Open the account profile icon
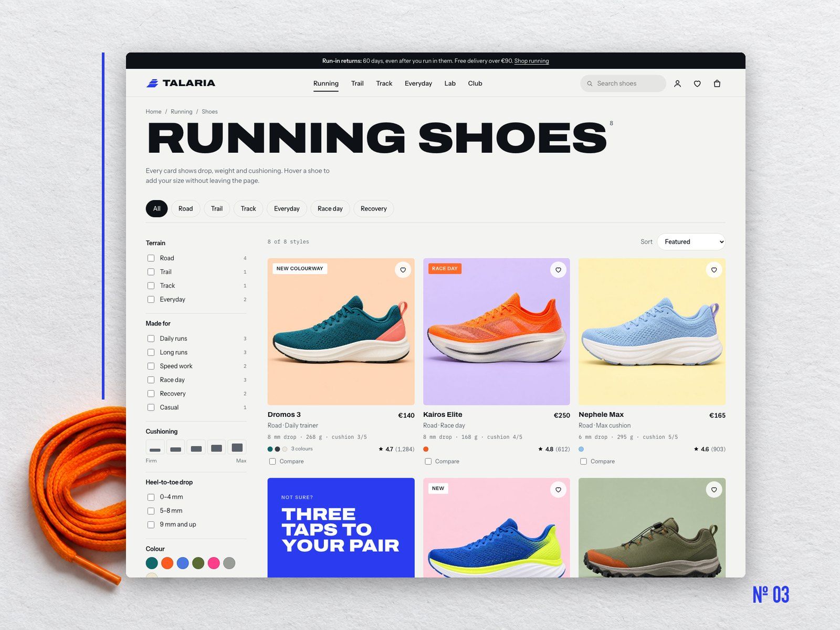 (x=677, y=83)
